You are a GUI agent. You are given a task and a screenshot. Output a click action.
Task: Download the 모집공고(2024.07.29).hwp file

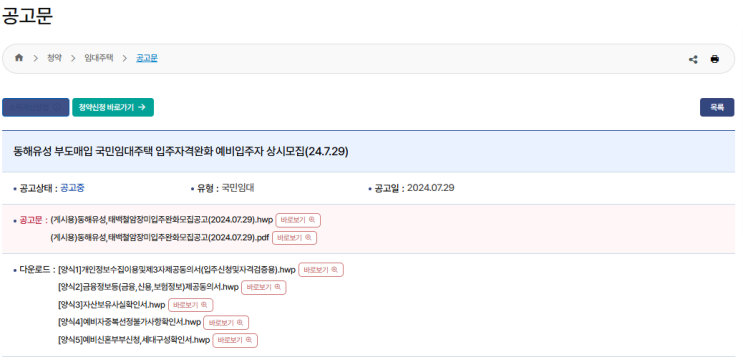(x=162, y=220)
